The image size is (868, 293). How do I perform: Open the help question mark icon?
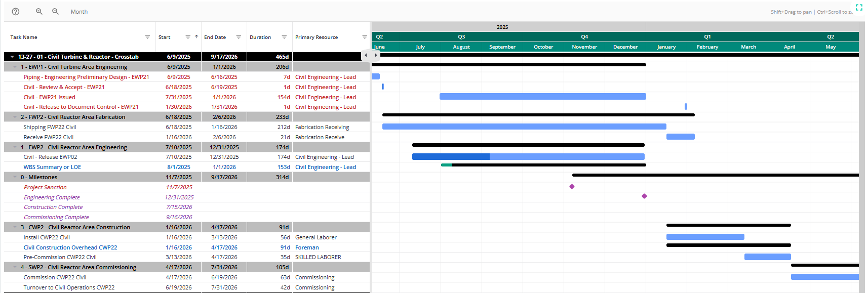tap(16, 12)
